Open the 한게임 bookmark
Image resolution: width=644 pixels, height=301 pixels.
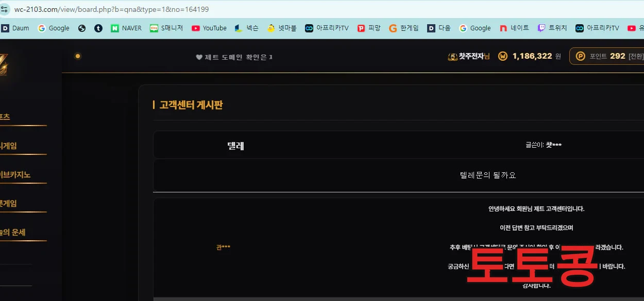pos(404,28)
